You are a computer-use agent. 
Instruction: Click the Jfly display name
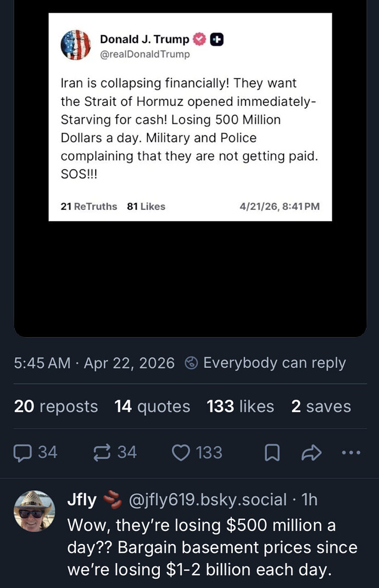click(81, 500)
